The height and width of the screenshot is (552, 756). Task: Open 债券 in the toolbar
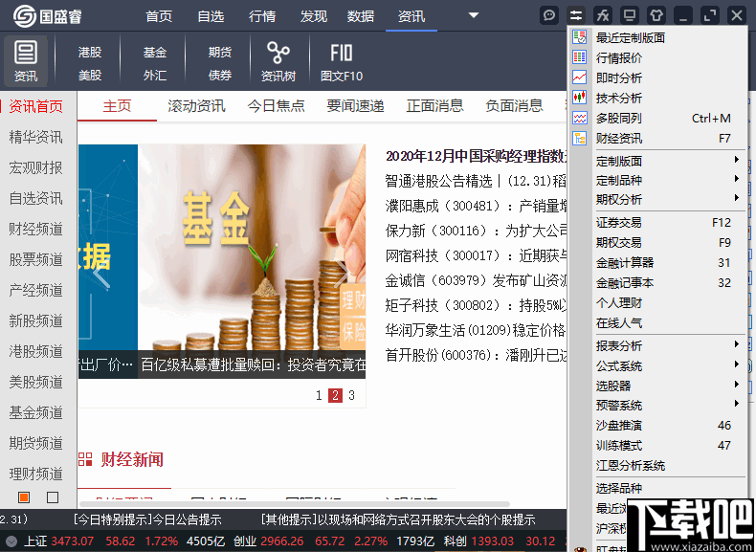pyautogui.click(x=220, y=76)
